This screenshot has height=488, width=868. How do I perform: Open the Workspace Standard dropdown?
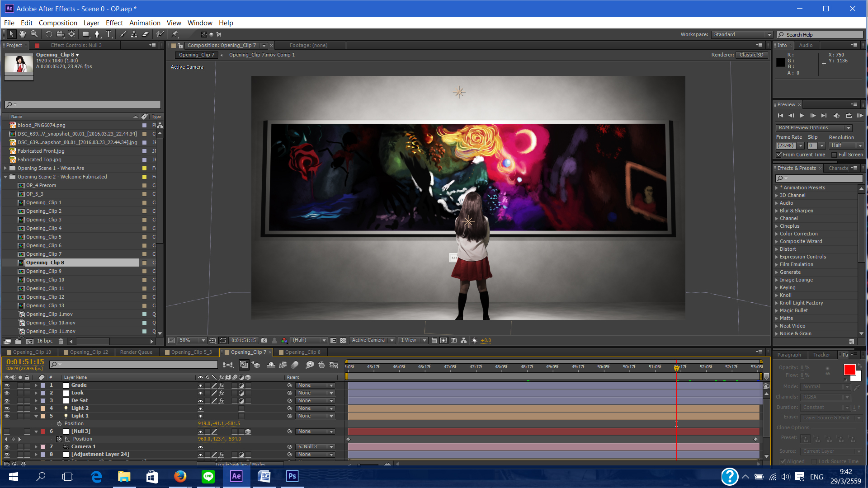click(x=742, y=35)
